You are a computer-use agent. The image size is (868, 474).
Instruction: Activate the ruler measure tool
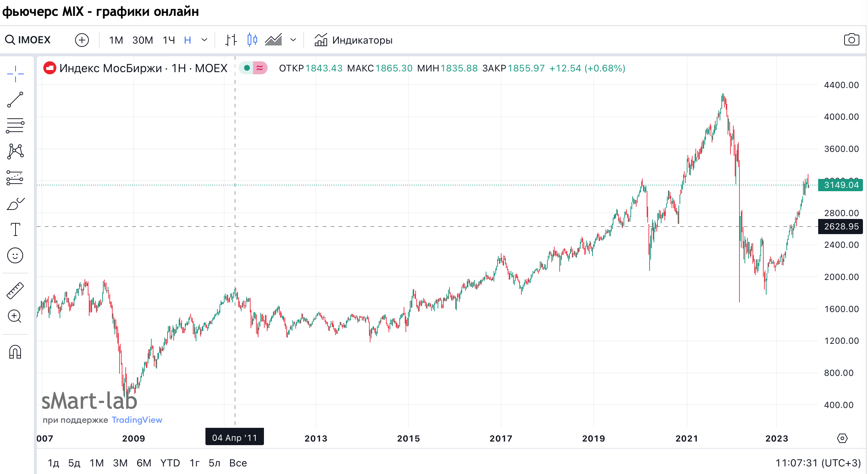click(15, 291)
